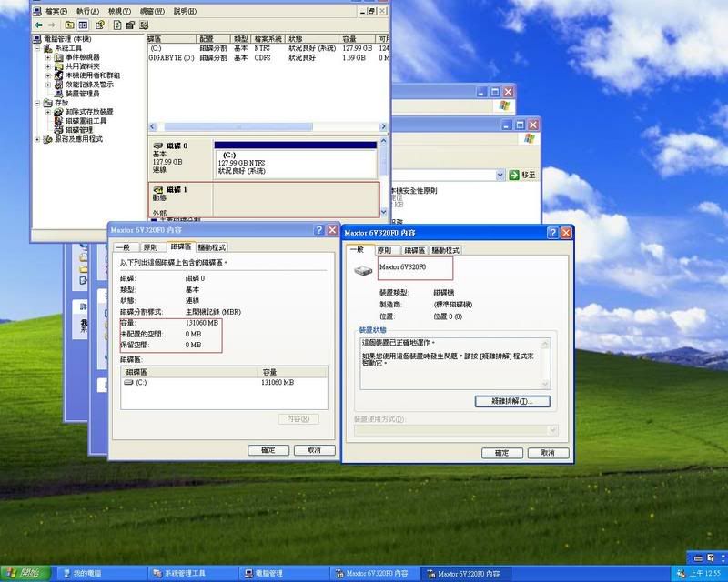Click the 磁碟 0 disk icon label
This screenshot has width=728, height=582.
point(171,145)
